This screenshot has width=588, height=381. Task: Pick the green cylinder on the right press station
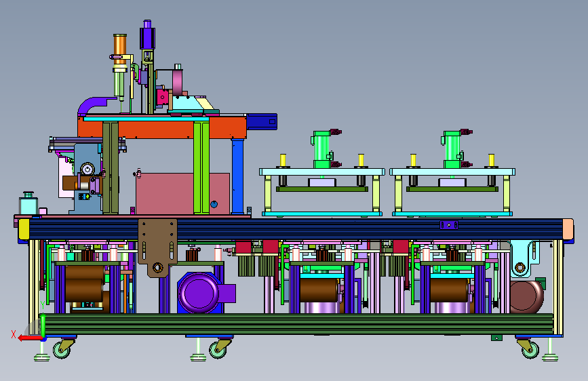tap(452, 149)
